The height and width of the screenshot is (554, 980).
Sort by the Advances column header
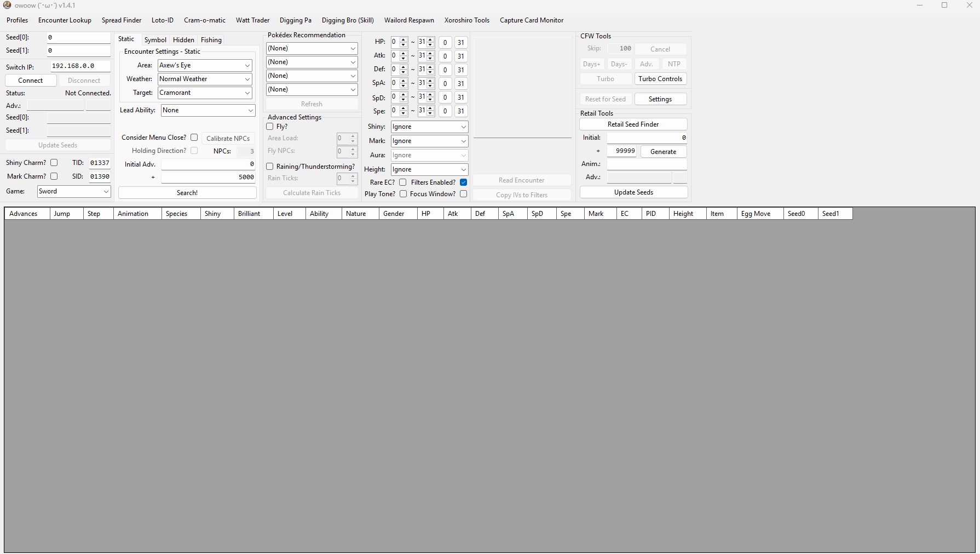[x=27, y=214]
